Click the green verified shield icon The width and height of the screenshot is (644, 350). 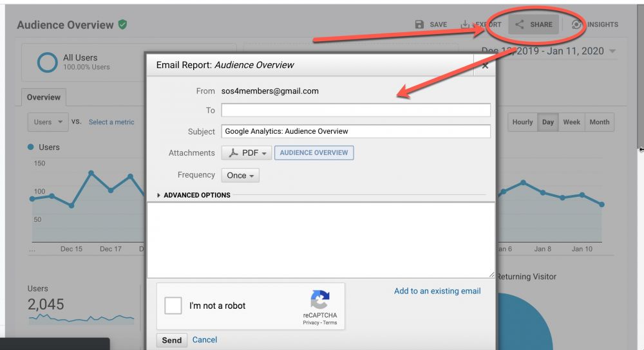(x=122, y=24)
